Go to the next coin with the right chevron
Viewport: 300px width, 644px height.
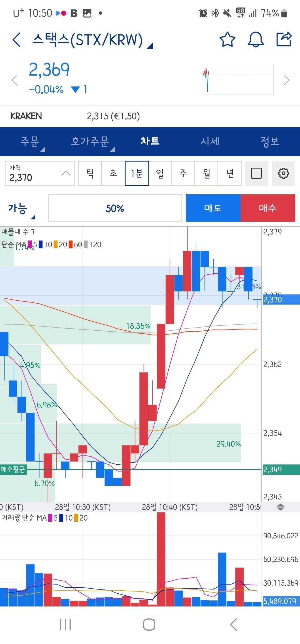pyautogui.click(x=286, y=80)
